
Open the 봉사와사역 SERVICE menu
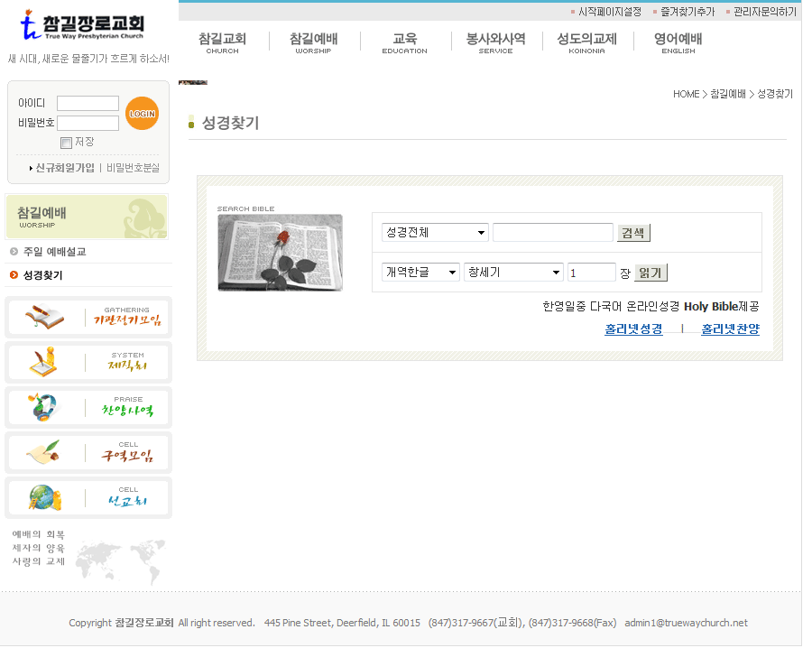(x=495, y=42)
